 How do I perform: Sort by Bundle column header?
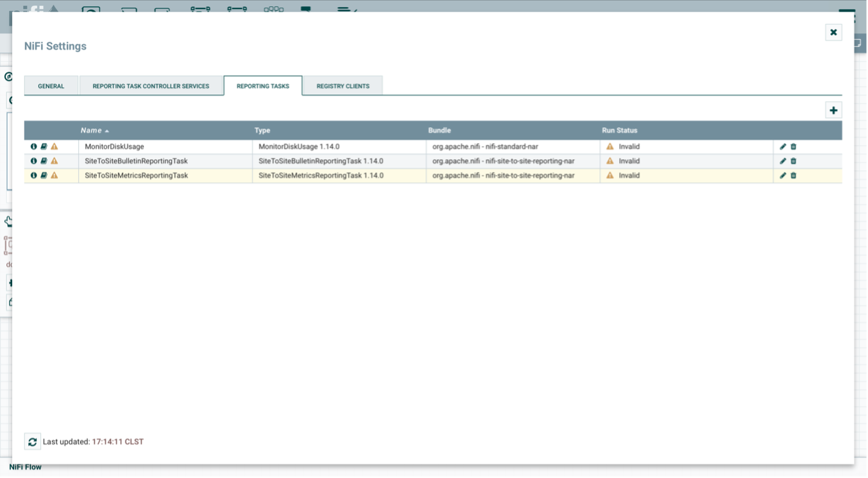(513, 130)
